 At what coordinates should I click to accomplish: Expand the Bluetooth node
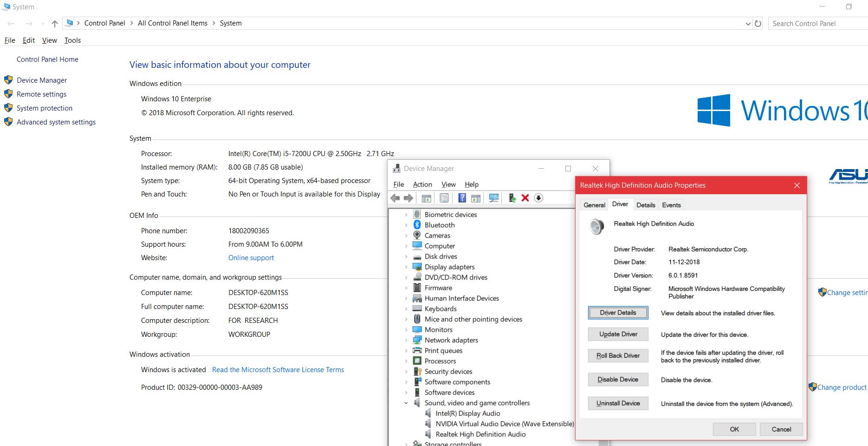click(406, 225)
